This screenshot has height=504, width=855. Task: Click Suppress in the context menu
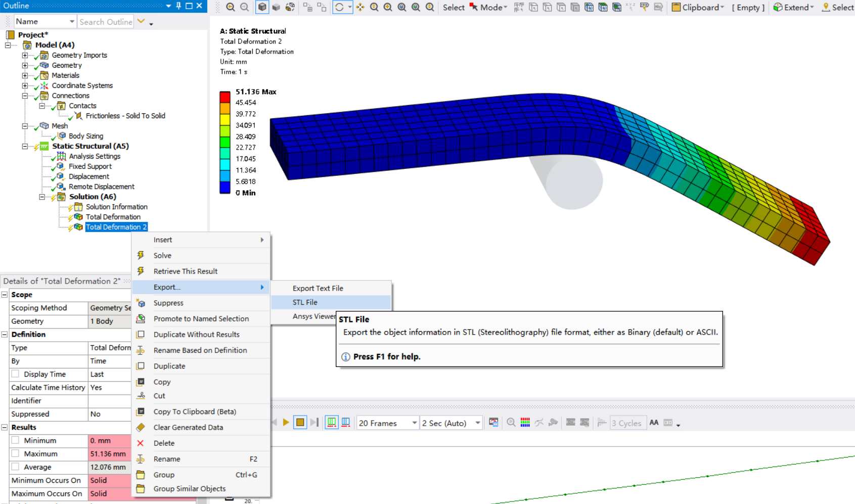(x=201, y=303)
